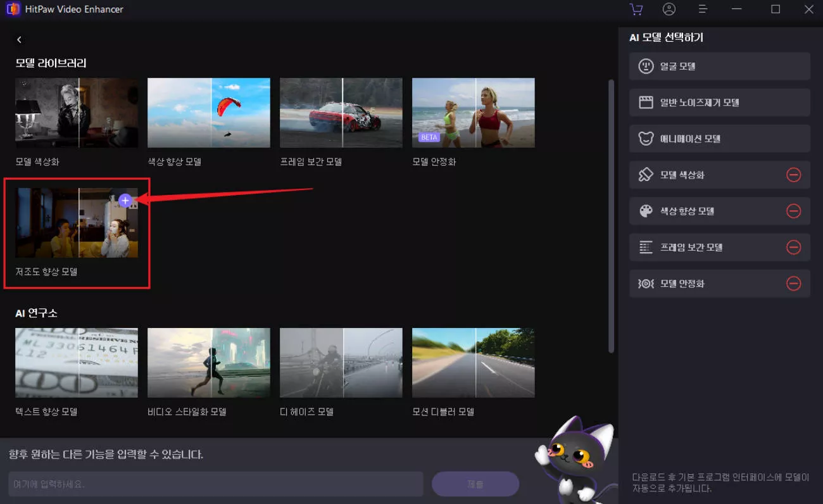Go back using the left arrow icon
The width and height of the screenshot is (823, 504).
19,40
